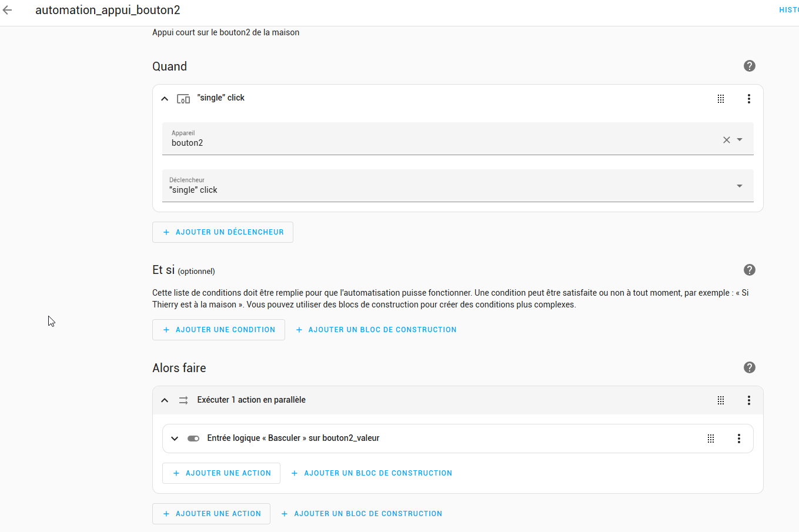Image resolution: width=799 pixels, height=532 pixels.
Task: Click the device trigger icon
Action: [x=183, y=99]
